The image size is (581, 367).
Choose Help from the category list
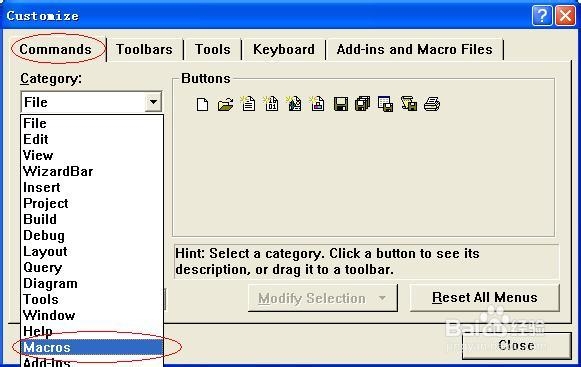click(x=92, y=331)
